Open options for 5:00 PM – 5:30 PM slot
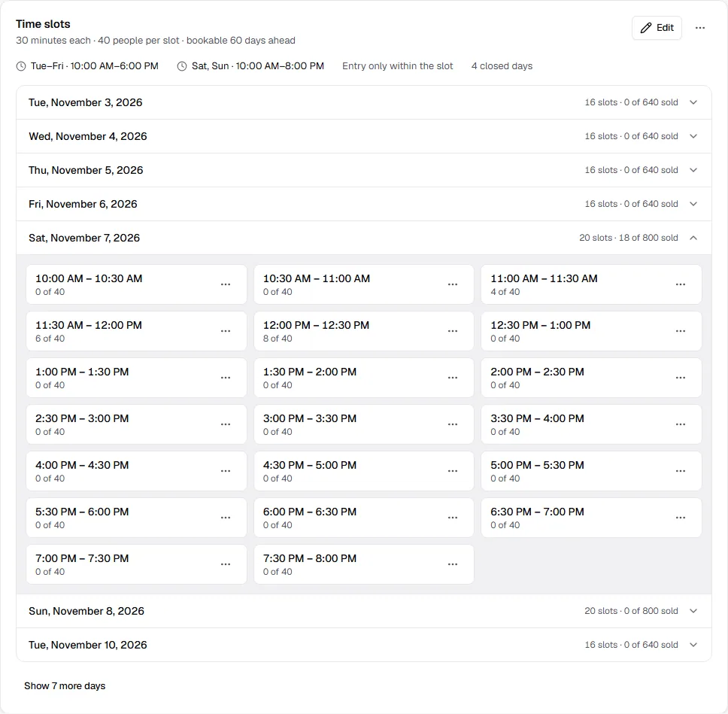This screenshot has height=714, width=728. tap(681, 471)
